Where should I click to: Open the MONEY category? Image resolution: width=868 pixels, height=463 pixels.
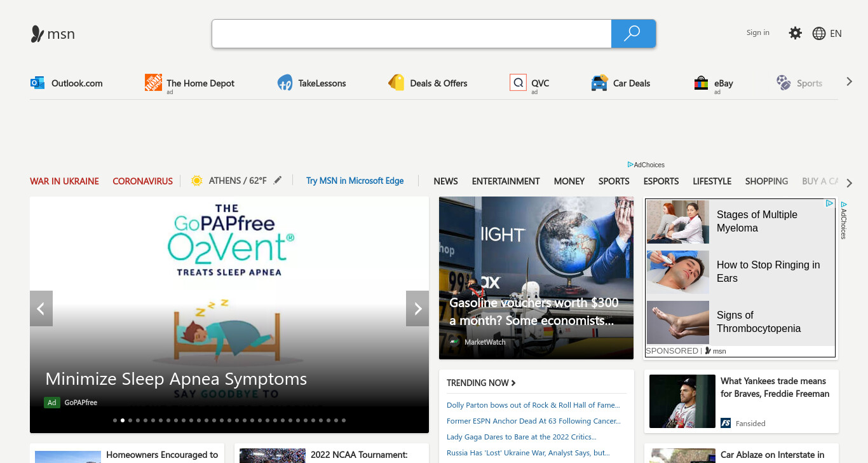[x=569, y=181]
